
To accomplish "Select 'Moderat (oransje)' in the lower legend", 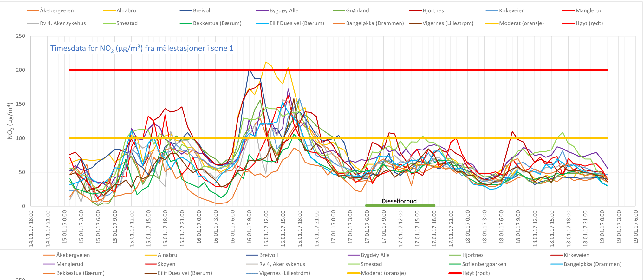I will [383, 273].
